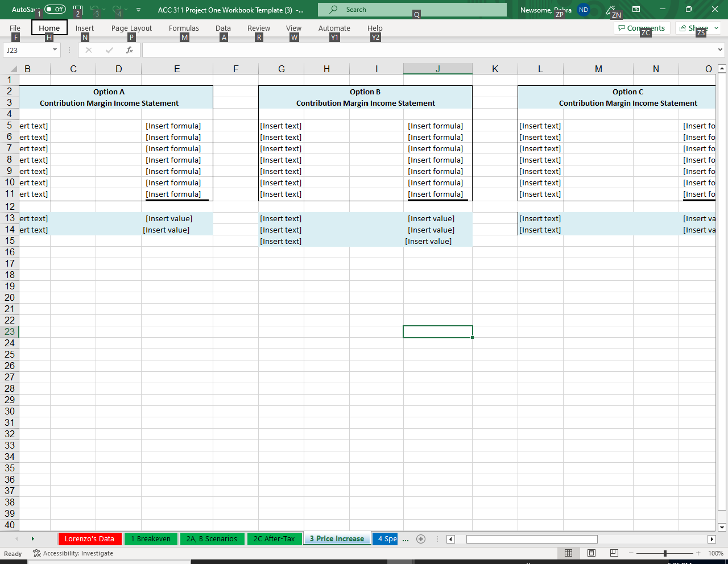The width and height of the screenshot is (728, 564).
Task: Click the zoom out minus button
Action: 631,553
